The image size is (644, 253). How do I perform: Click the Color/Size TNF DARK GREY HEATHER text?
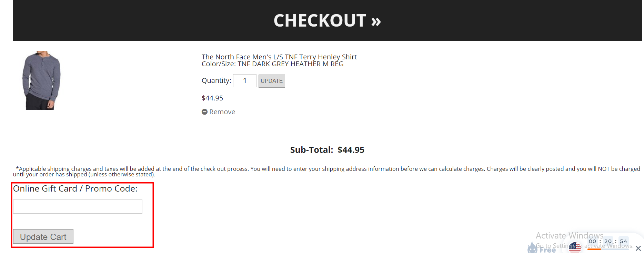click(272, 64)
